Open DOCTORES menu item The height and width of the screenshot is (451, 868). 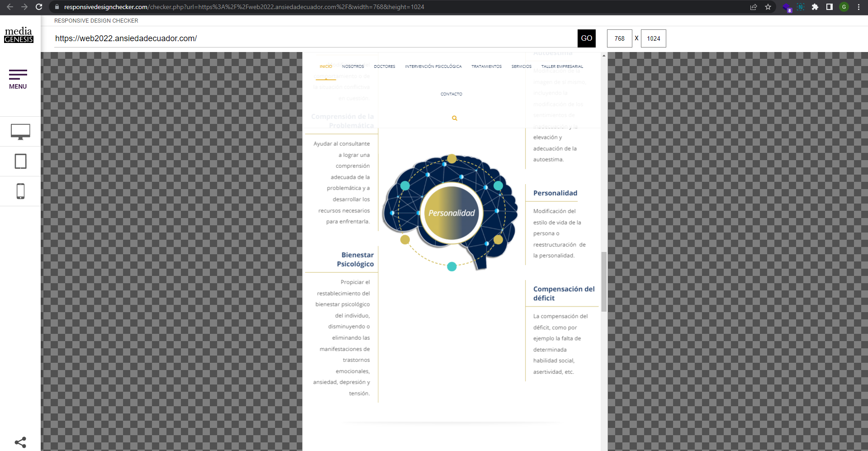tap(384, 66)
